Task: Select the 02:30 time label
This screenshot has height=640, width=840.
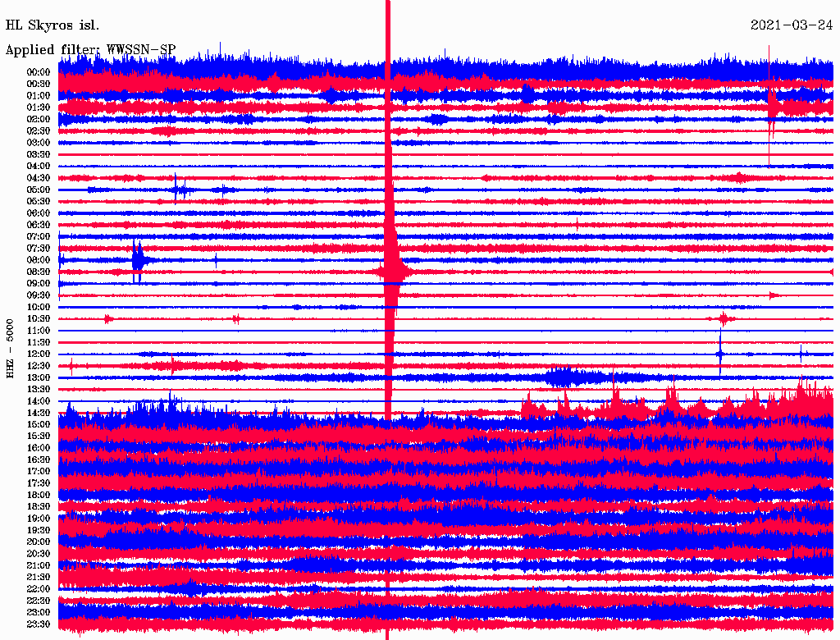Action: coord(39,130)
